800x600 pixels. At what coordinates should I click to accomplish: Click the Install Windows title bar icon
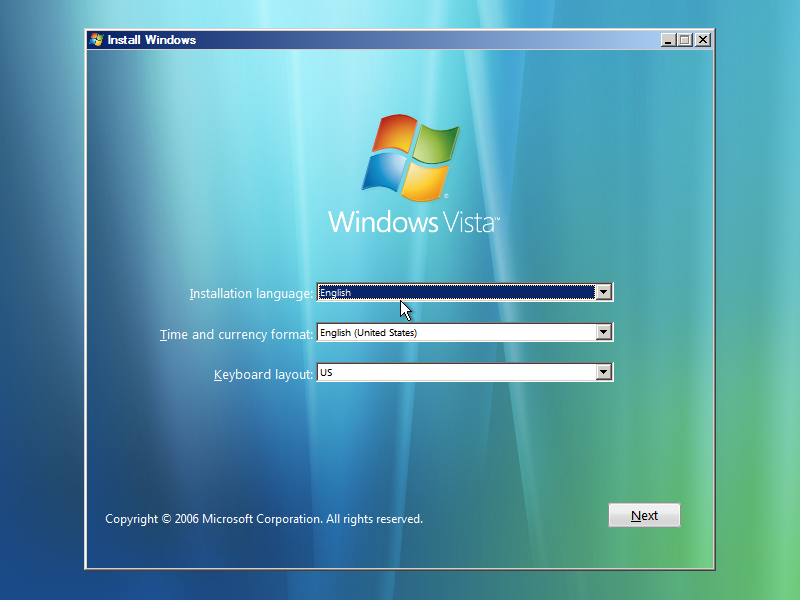click(97, 40)
